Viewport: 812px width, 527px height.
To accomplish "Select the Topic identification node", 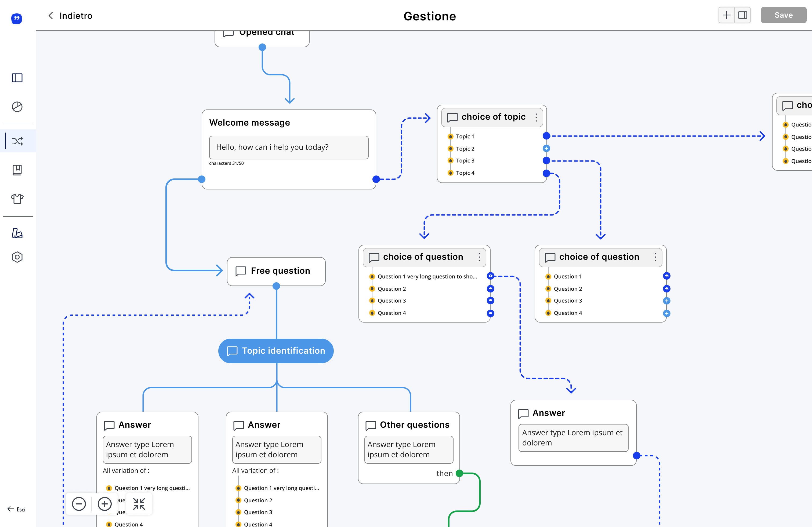I will [x=276, y=351].
